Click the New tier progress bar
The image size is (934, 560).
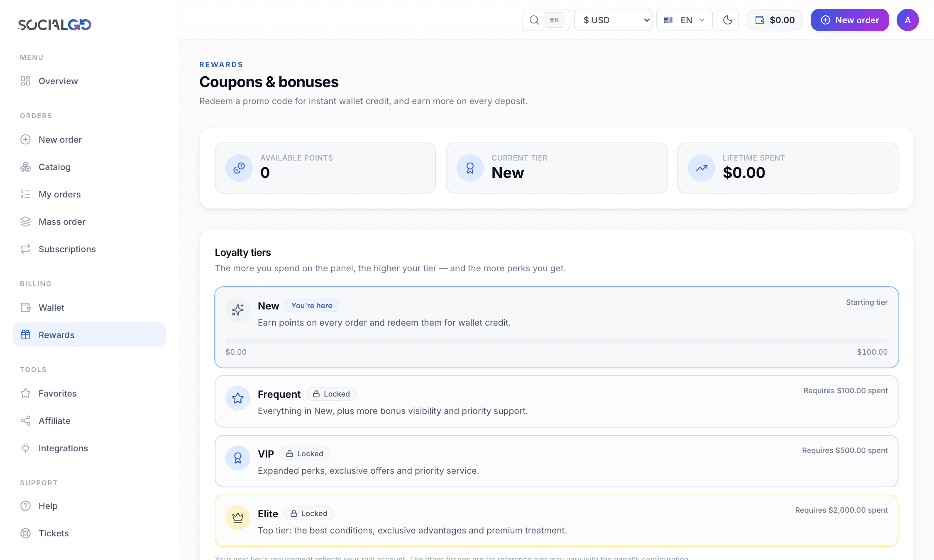coord(557,341)
